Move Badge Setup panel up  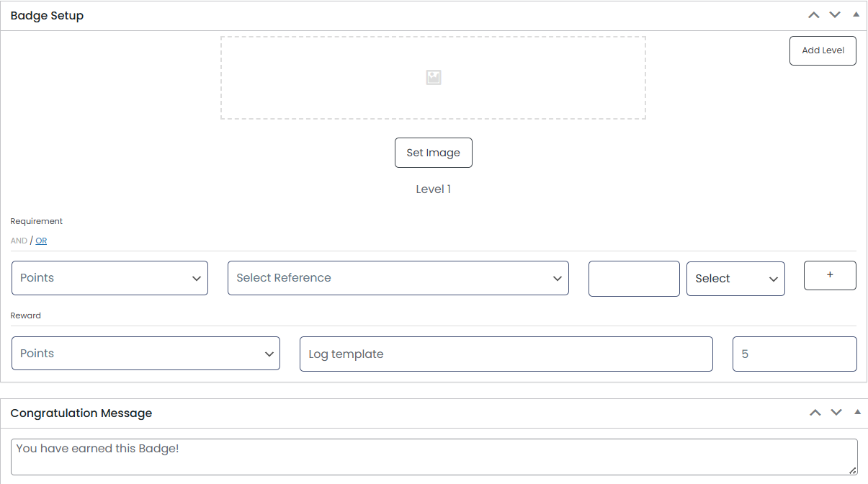pyautogui.click(x=814, y=15)
